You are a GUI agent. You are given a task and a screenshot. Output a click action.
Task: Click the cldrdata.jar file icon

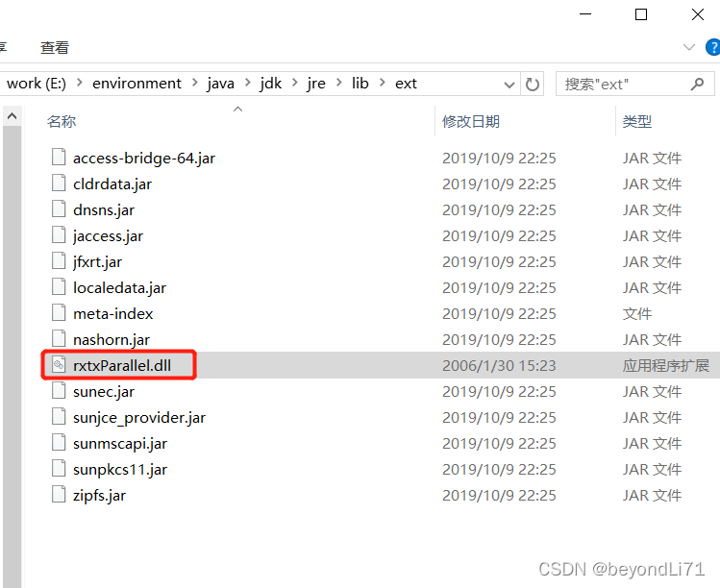[x=59, y=183]
